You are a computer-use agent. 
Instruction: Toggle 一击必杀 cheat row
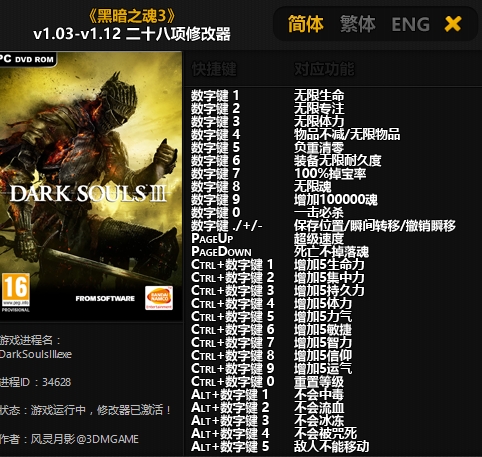pos(319,212)
